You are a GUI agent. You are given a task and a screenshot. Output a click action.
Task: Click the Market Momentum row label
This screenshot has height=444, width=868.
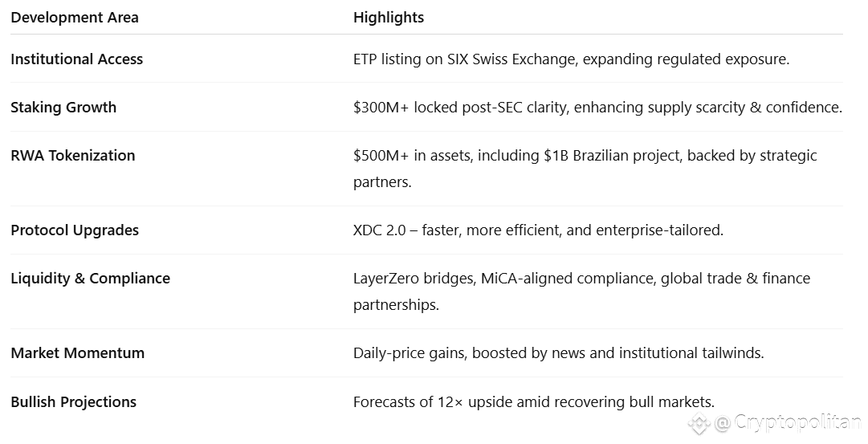tap(78, 353)
